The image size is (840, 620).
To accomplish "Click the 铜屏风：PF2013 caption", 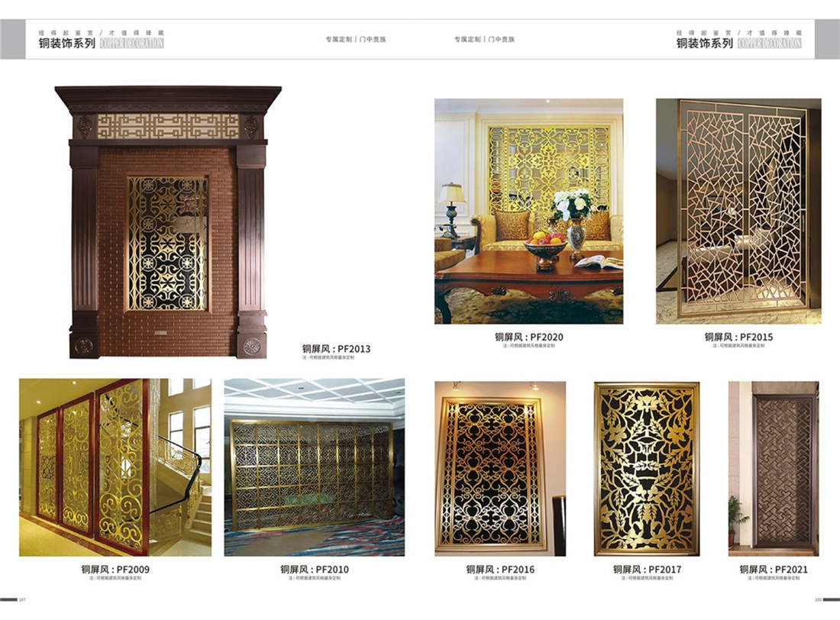I will [336, 349].
